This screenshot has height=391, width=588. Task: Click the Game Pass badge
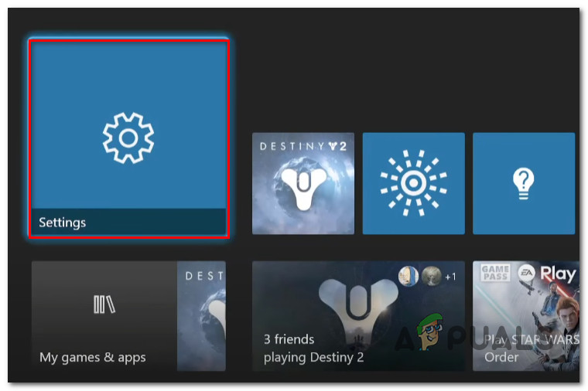click(x=495, y=273)
